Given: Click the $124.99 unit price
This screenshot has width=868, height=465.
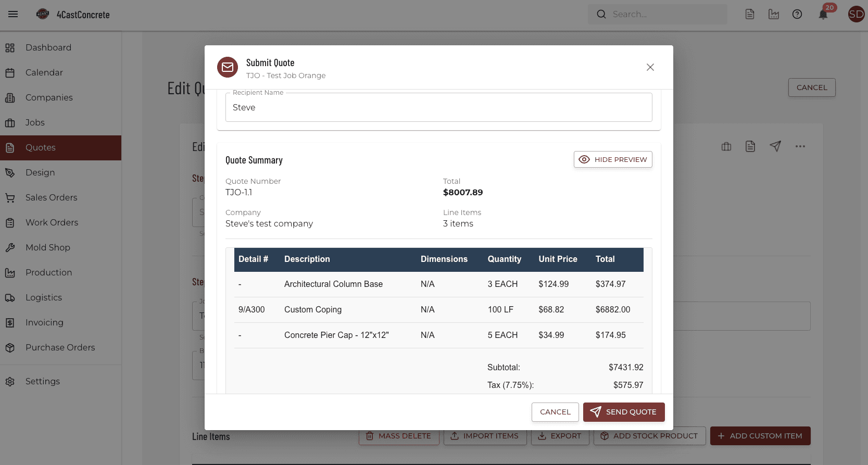Looking at the screenshot, I should click(x=553, y=284).
